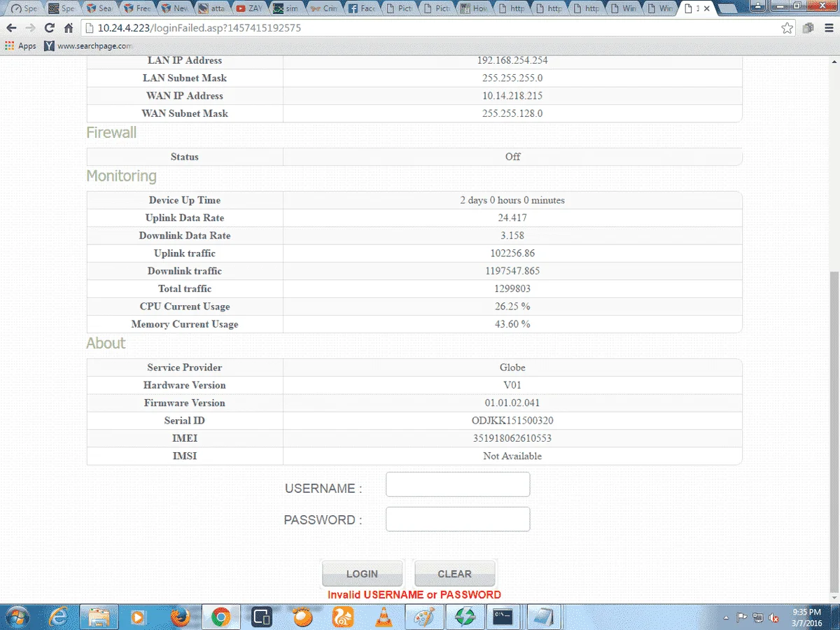This screenshot has width=840, height=630.
Task: Close the active tab
Action: pyautogui.click(x=707, y=9)
